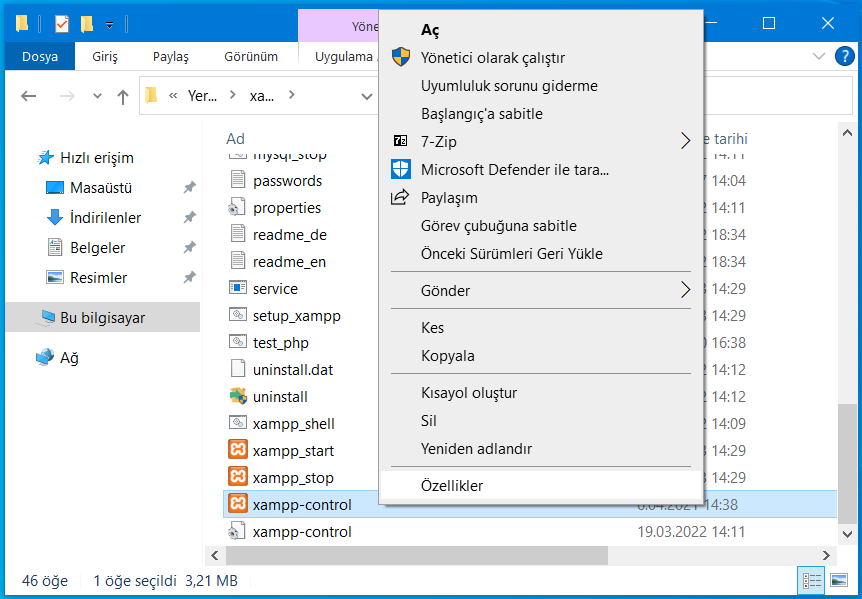Click the pin icon next to İndirilenler
The image size is (862, 599).
point(189,218)
